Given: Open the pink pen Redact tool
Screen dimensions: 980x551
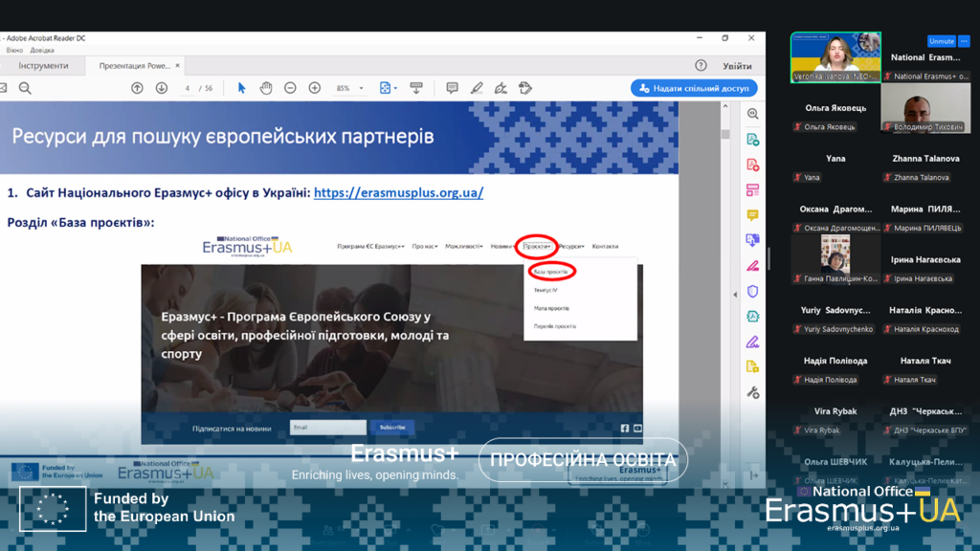Looking at the screenshot, I should tap(752, 266).
